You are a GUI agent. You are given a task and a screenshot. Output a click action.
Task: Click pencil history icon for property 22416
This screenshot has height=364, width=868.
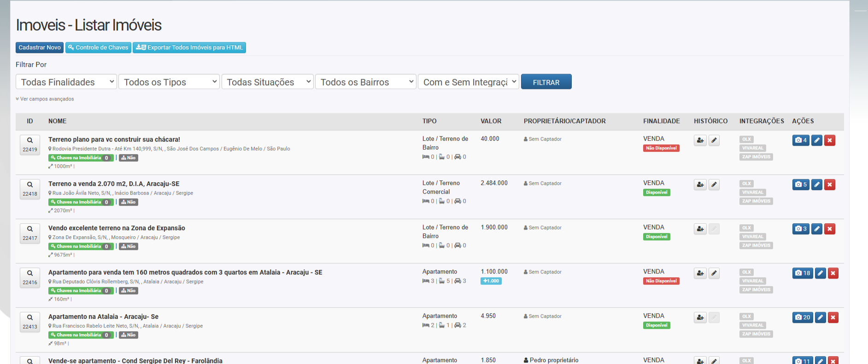coord(714,273)
